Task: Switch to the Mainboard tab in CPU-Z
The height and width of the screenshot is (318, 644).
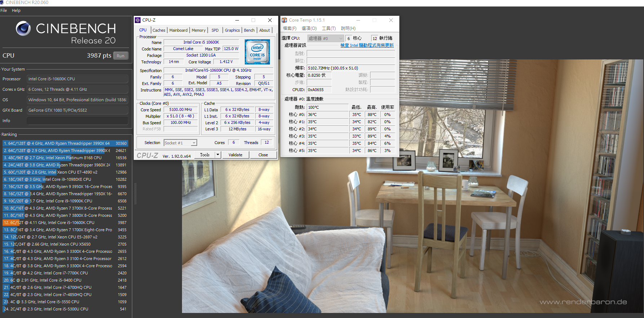Action: [x=178, y=30]
